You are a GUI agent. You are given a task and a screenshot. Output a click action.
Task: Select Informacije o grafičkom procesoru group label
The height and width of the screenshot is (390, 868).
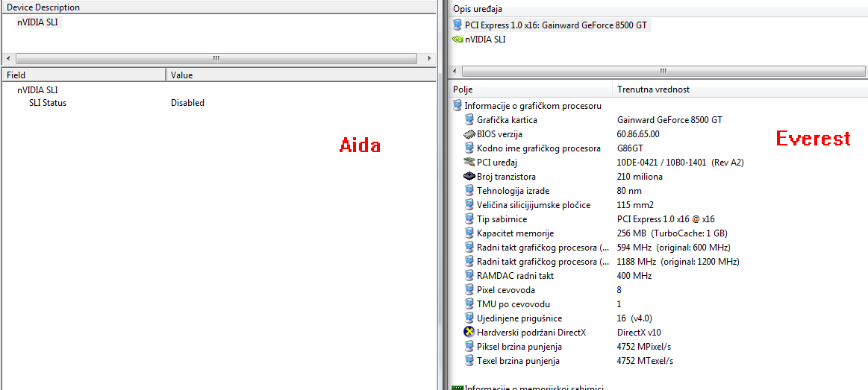click(533, 106)
